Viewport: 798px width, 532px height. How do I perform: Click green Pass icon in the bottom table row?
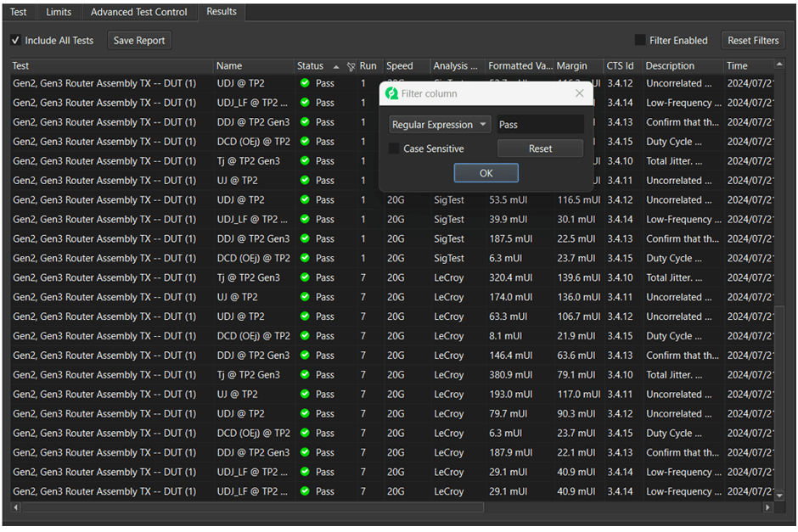(x=305, y=491)
